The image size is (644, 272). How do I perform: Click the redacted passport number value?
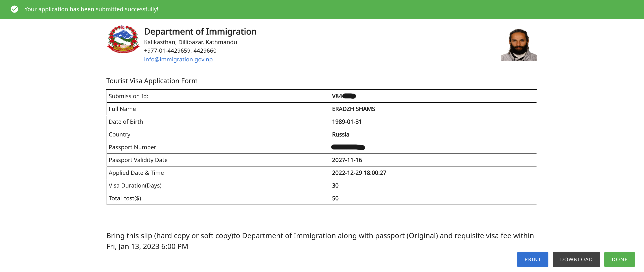click(348, 147)
